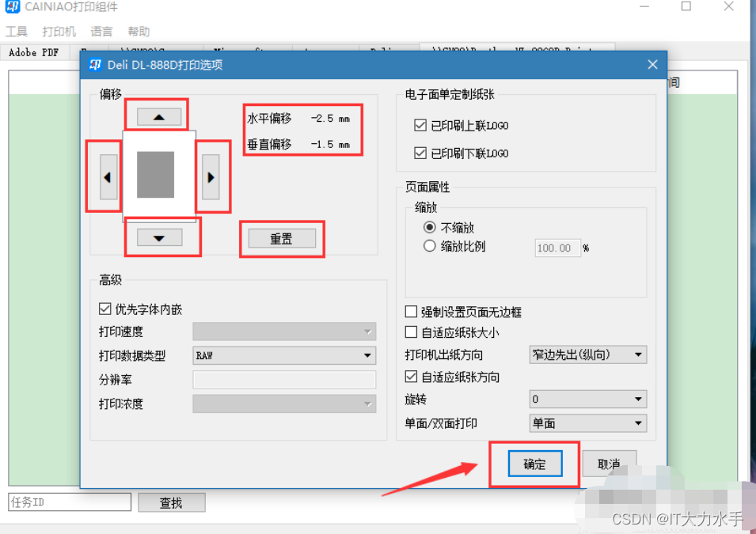
Task: Open the 工具 menu
Action: coord(17,32)
